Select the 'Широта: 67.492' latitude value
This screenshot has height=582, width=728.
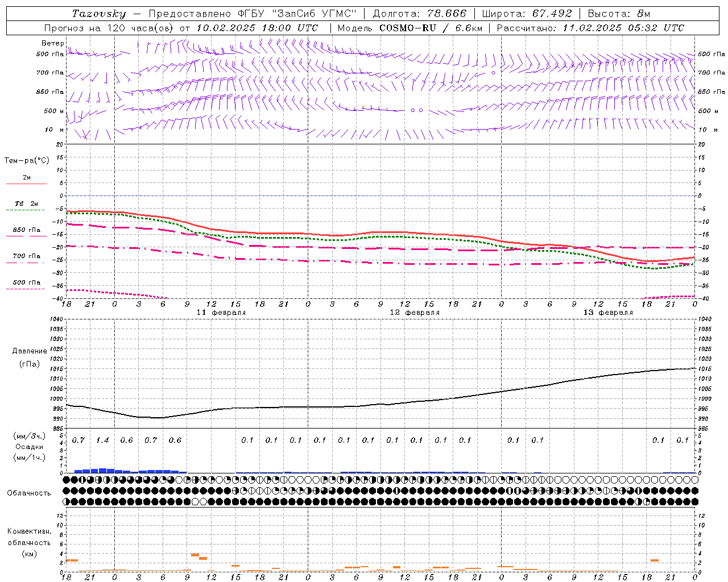(527, 14)
